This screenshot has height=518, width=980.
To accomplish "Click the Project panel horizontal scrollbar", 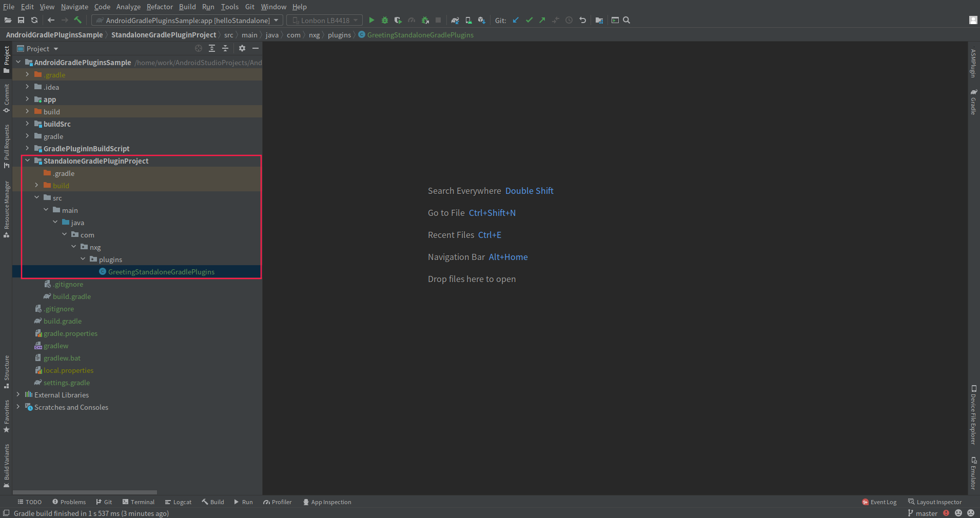I will tap(85, 491).
